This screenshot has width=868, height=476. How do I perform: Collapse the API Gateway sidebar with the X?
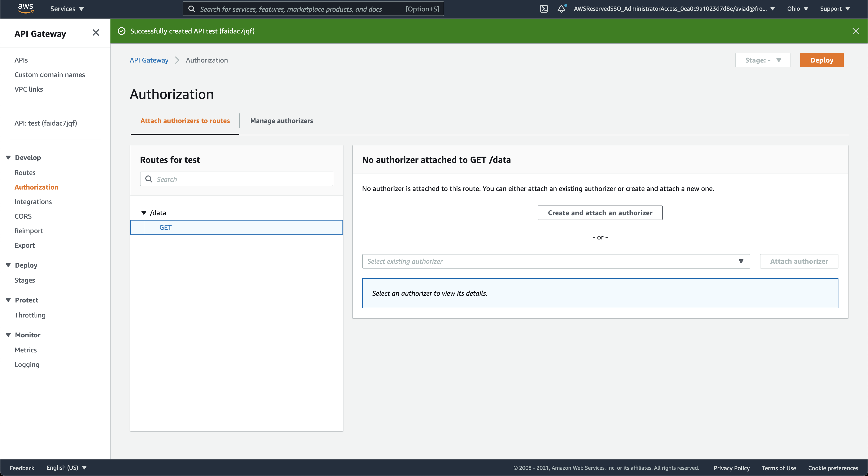(96, 32)
